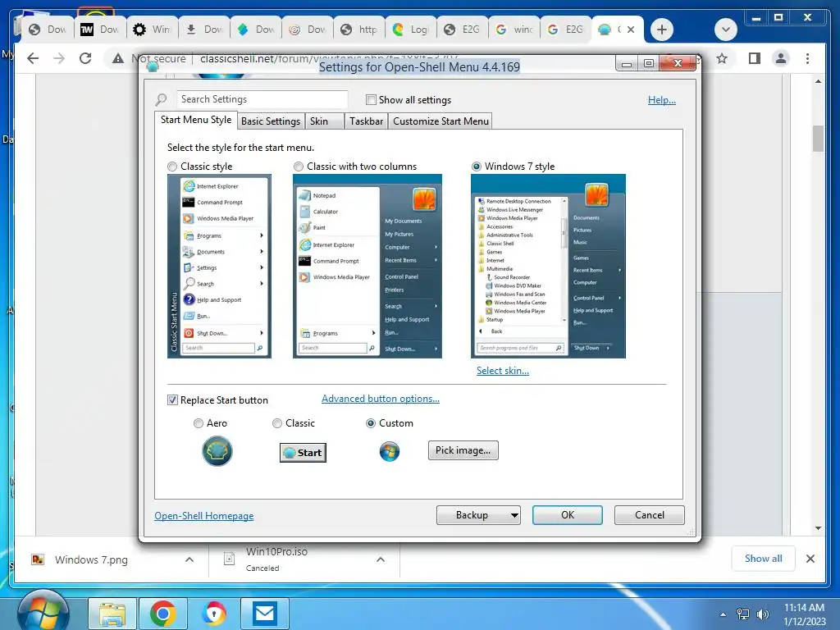Image resolution: width=840 pixels, height=630 pixels.
Task: Open Mail app on taskbar
Action: coord(265,614)
